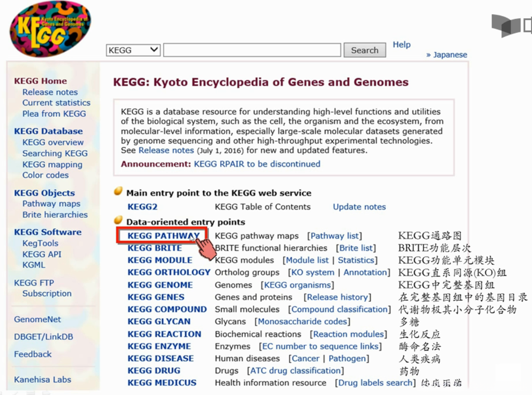The height and width of the screenshot is (395, 532).
Task: Open Brite hierarchies sidebar link
Action: tap(55, 215)
